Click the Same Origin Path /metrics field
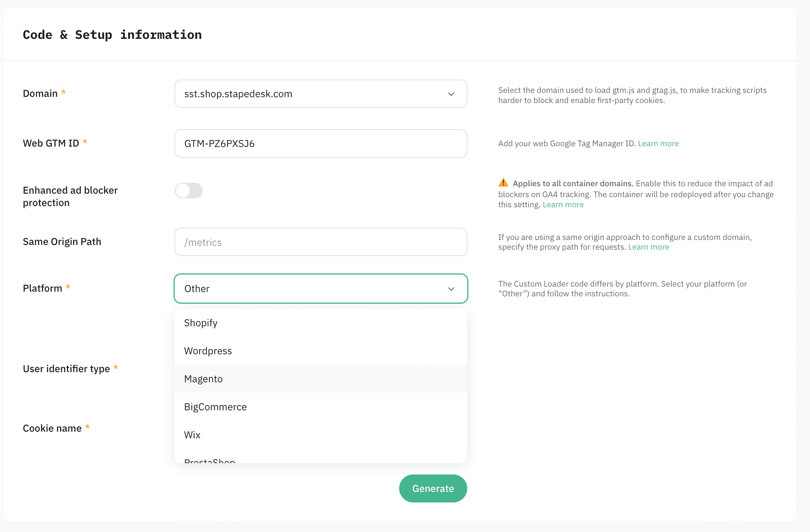 tap(321, 242)
